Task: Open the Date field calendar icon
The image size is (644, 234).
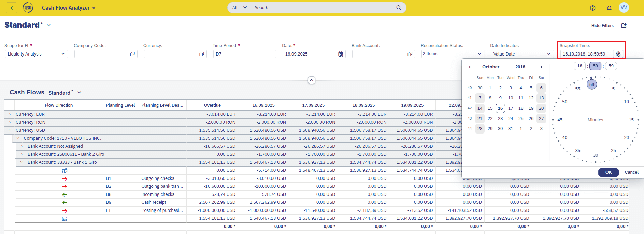Action: (x=340, y=54)
